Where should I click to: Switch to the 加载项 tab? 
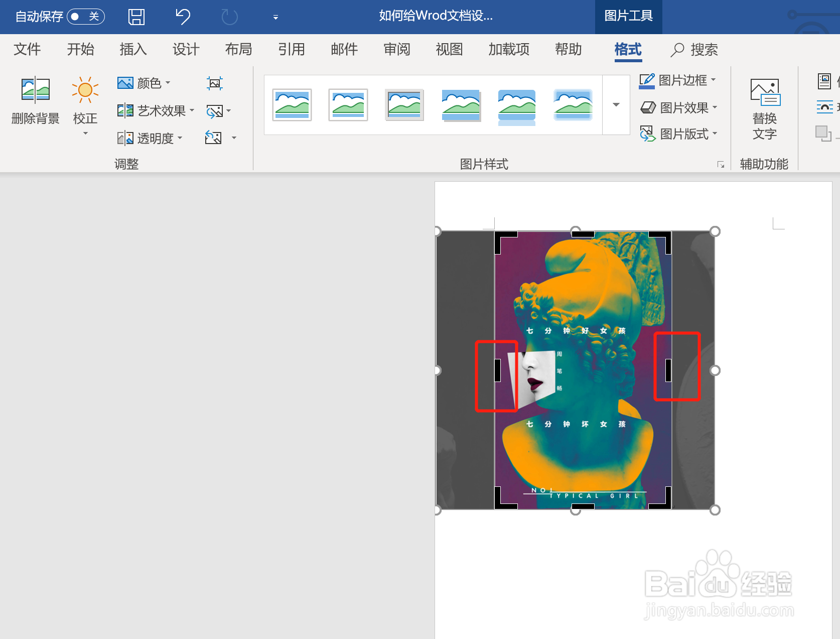coord(509,49)
